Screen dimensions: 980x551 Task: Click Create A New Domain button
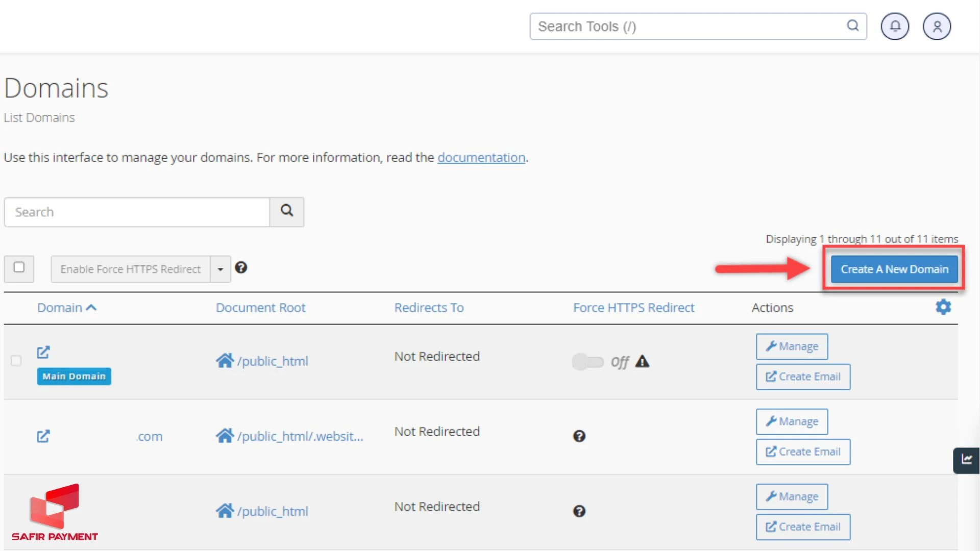(894, 269)
